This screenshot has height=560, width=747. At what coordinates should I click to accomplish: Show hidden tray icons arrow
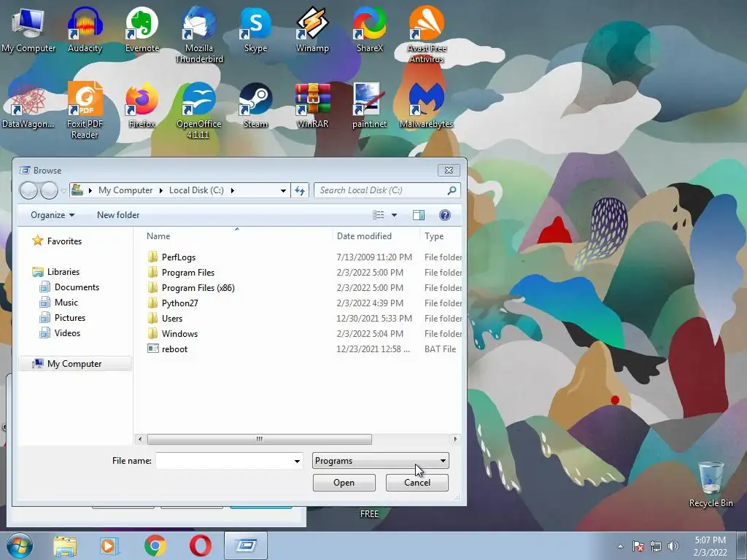(x=620, y=546)
